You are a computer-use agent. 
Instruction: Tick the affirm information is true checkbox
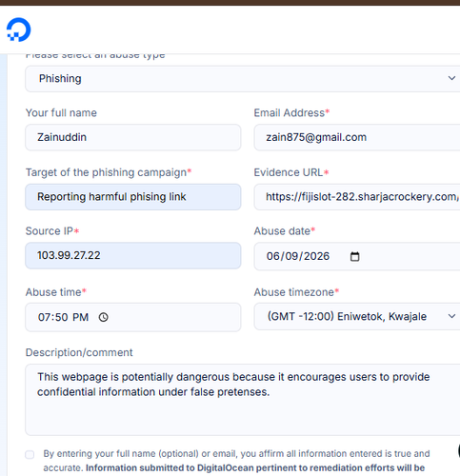coord(30,454)
